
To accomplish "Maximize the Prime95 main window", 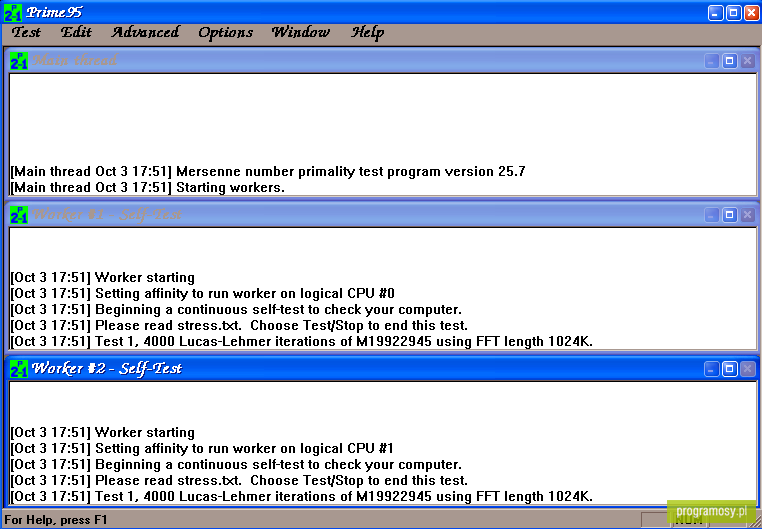I will tap(734, 13).
